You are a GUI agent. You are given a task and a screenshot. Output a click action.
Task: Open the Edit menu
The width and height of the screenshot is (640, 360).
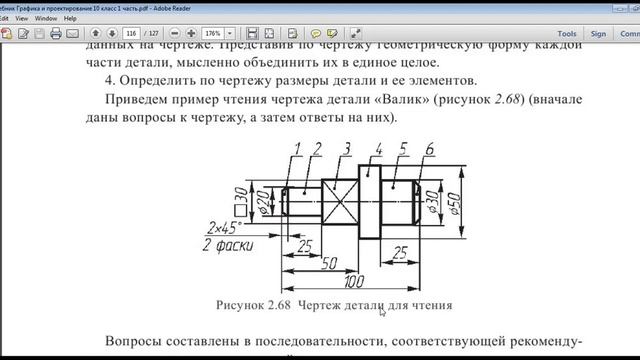pyautogui.click(x=4, y=18)
